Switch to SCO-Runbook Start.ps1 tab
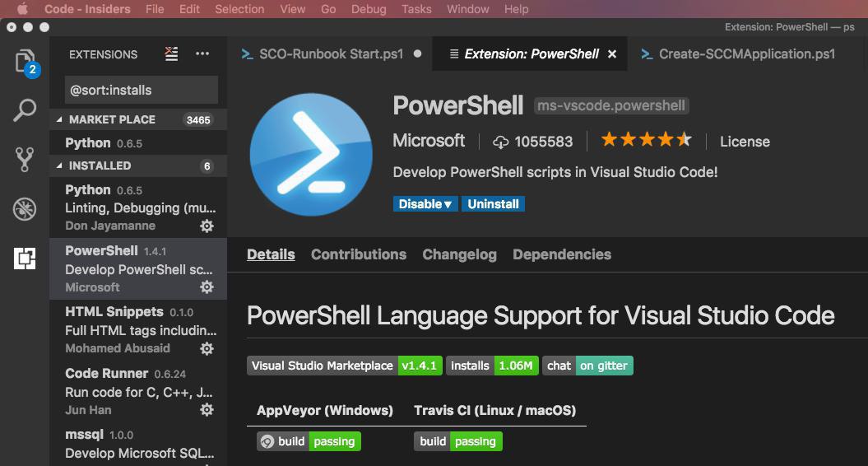This screenshot has height=466, width=868. coord(329,54)
